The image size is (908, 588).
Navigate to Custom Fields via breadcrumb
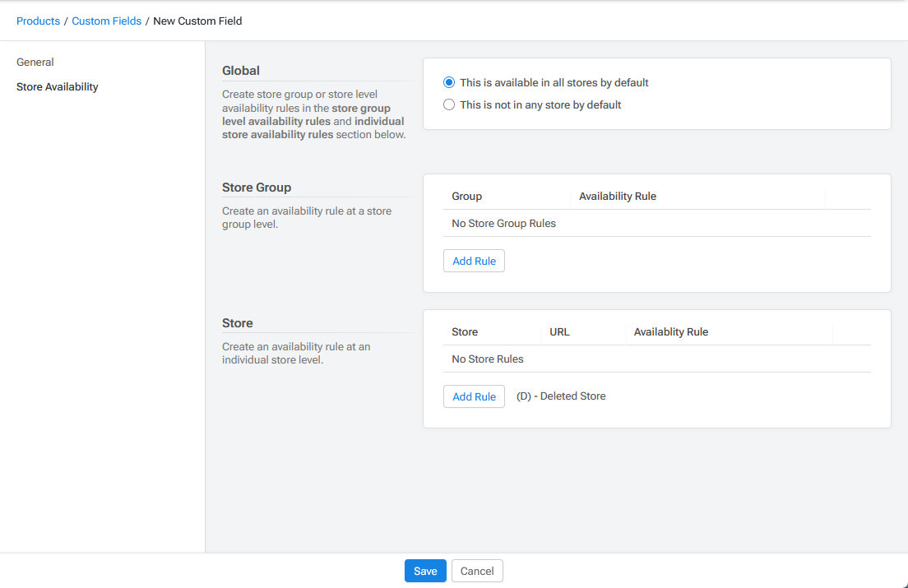tap(106, 21)
